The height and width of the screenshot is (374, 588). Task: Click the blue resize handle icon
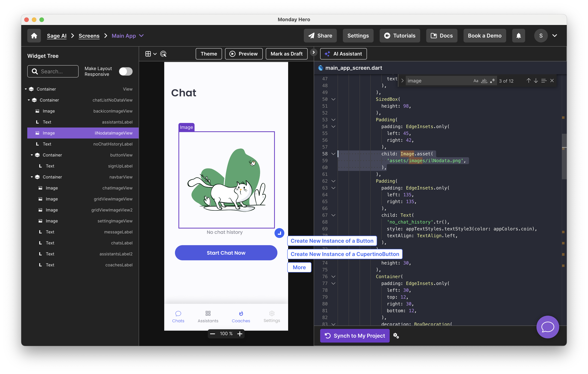tap(279, 233)
